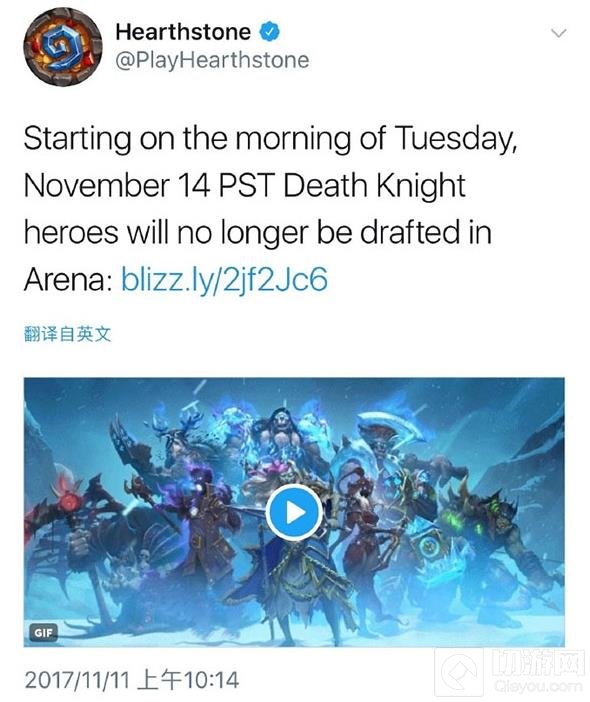The image size is (590, 702).
Task: Play the GIF with center play button
Action: pyautogui.click(x=294, y=513)
